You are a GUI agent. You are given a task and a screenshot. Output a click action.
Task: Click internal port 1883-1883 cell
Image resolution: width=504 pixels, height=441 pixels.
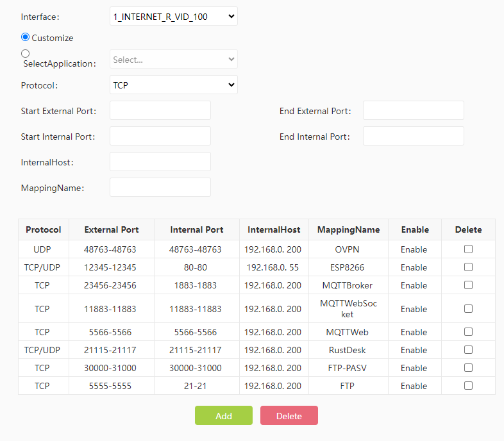pos(196,285)
